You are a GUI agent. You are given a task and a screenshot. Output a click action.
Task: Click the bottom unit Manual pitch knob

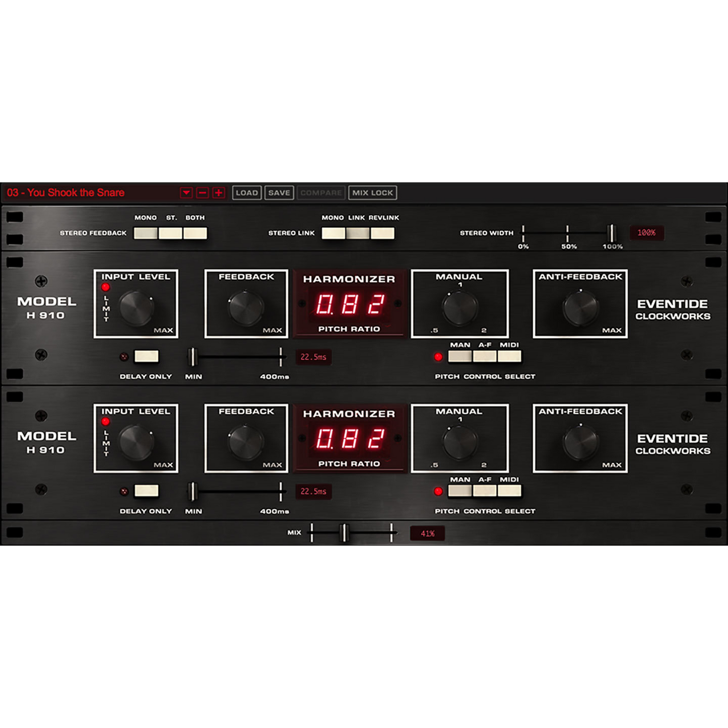[x=459, y=442]
